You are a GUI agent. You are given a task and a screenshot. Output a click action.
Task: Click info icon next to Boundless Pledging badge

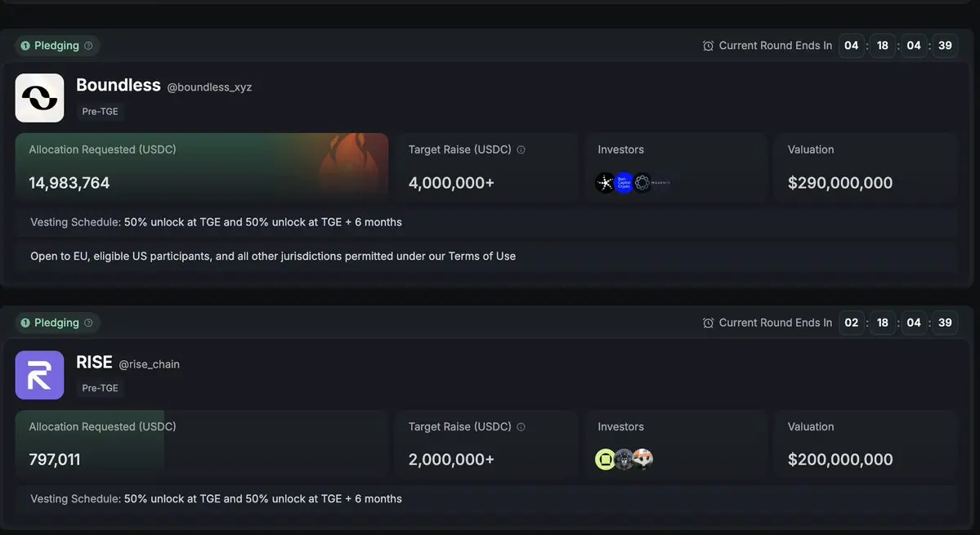88,46
